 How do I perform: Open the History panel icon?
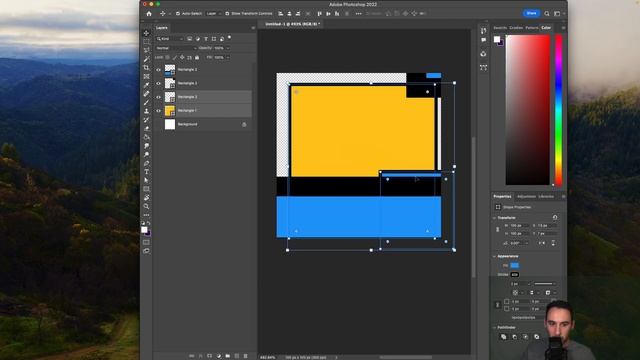(483, 31)
